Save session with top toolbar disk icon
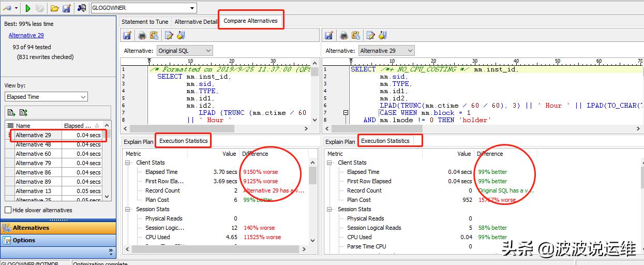Viewport: 644px width, 265px height. 67,8
